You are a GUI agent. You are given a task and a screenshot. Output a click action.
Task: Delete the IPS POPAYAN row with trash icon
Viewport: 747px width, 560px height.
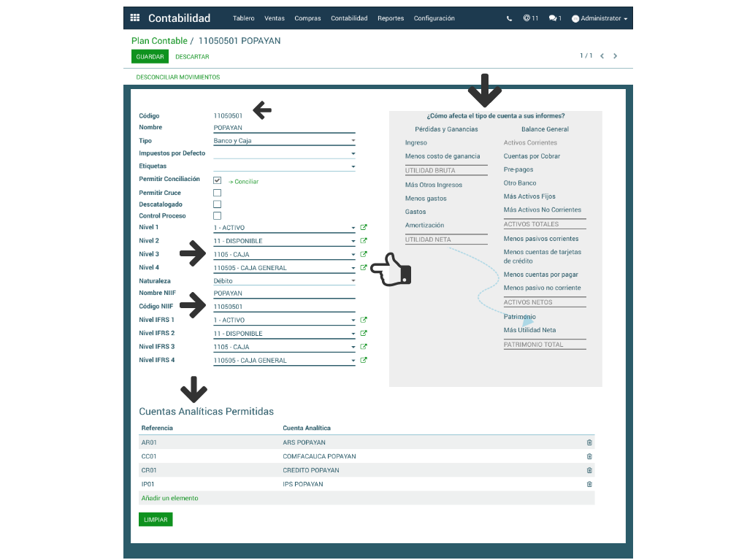pyautogui.click(x=589, y=484)
